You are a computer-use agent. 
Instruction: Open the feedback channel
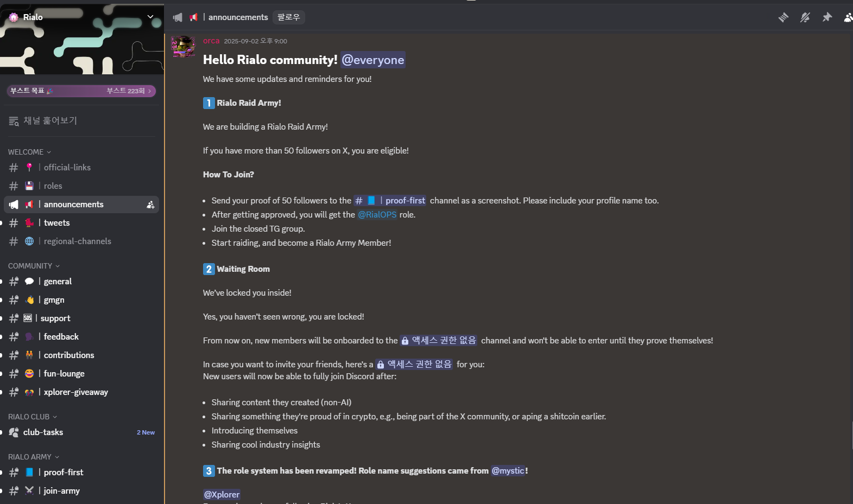point(81,337)
